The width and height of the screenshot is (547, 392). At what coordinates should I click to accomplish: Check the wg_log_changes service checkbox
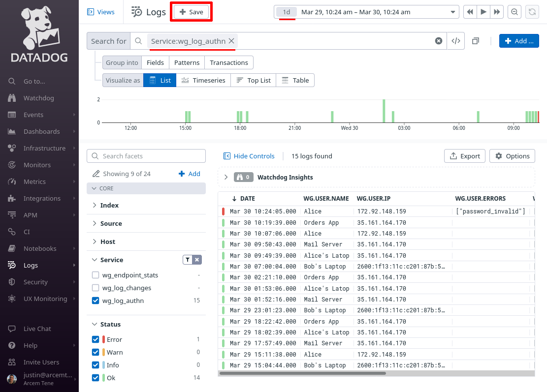[x=96, y=288]
